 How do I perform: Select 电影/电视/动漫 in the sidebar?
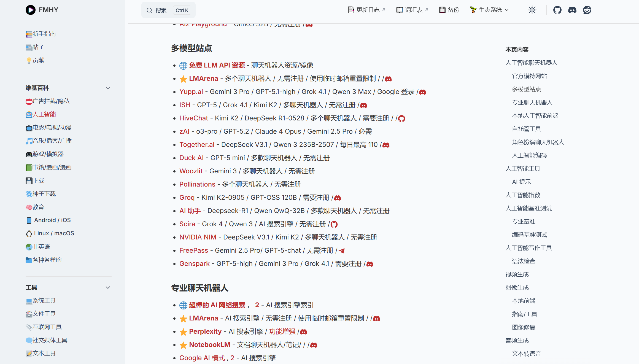tap(52, 128)
